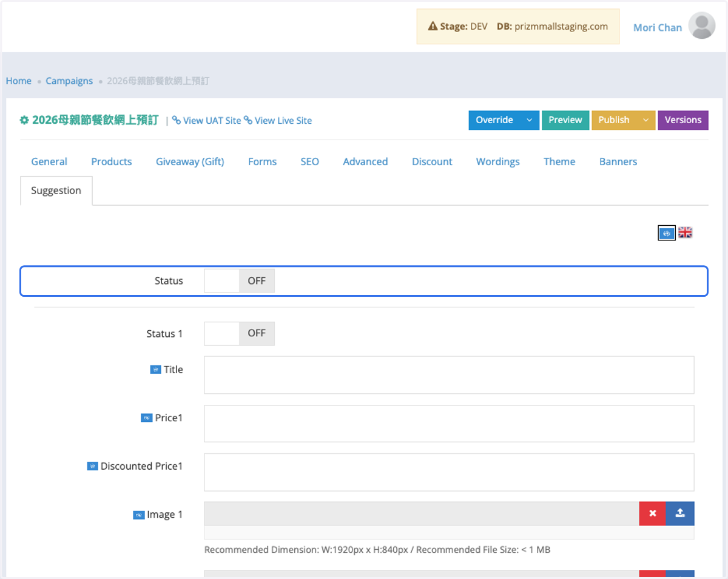Screen dimensions: 728x579
Task: Open the Discount tab
Action: [432, 161]
